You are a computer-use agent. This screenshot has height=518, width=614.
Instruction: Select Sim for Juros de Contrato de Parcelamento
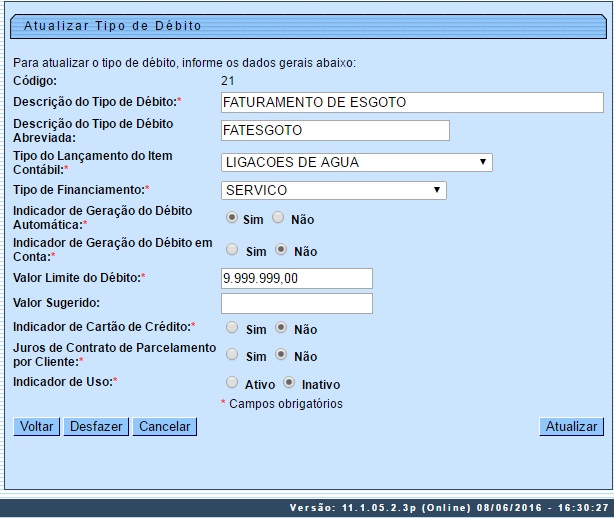(x=232, y=354)
